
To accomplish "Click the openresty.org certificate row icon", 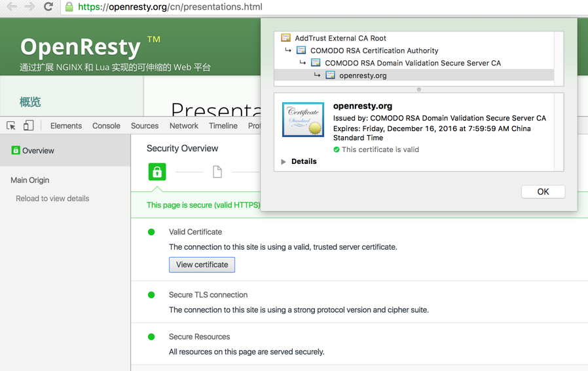I will coord(330,75).
